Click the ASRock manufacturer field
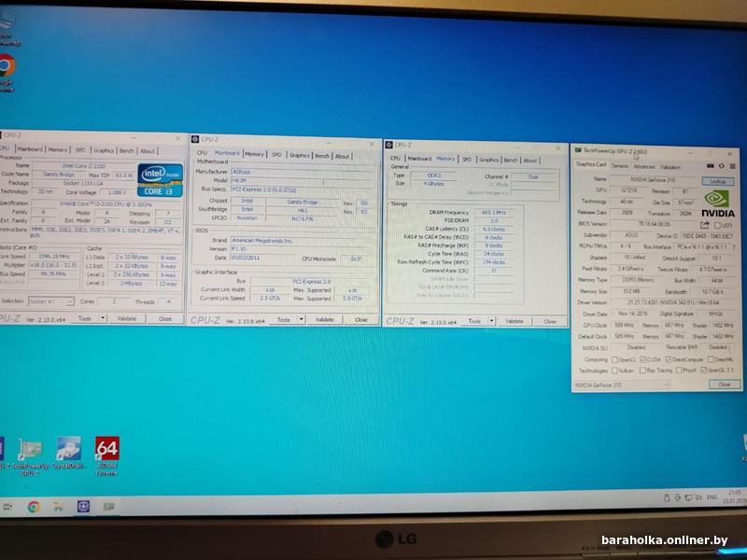This screenshot has height=560, width=747. (x=301, y=172)
